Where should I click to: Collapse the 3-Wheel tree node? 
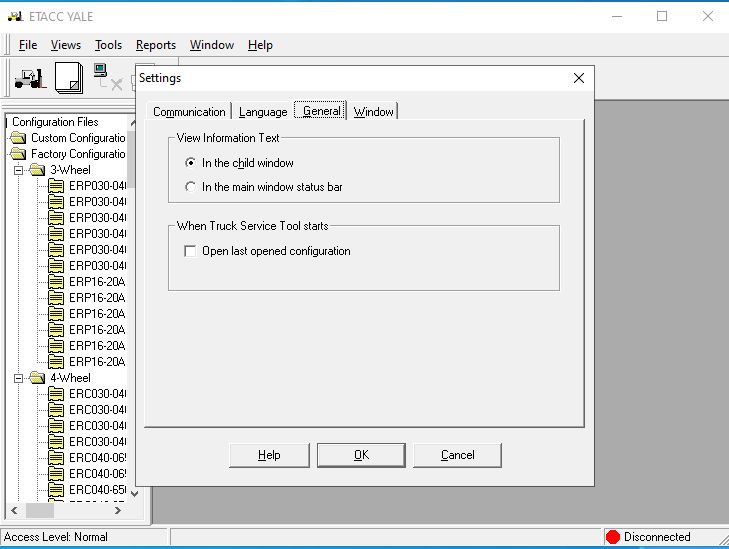click(x=18, y=170)
